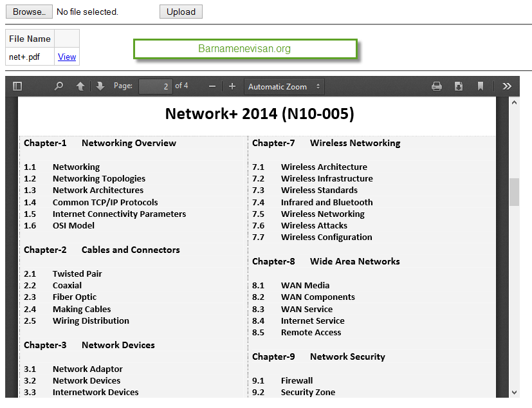Click the scrollbar up arrow
Viewport: 532px width, 408px height.
tap(514, 102)
